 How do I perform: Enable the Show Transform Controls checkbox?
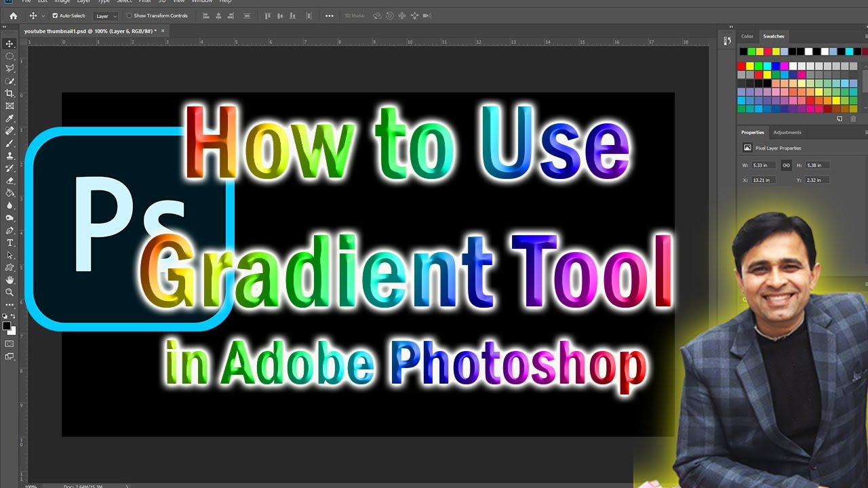tap(130, 16)
